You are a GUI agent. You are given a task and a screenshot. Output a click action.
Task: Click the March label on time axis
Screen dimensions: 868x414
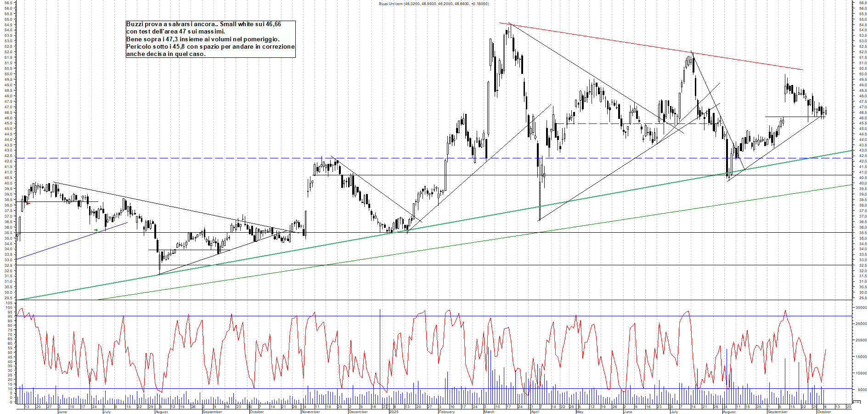pos(489,412)
